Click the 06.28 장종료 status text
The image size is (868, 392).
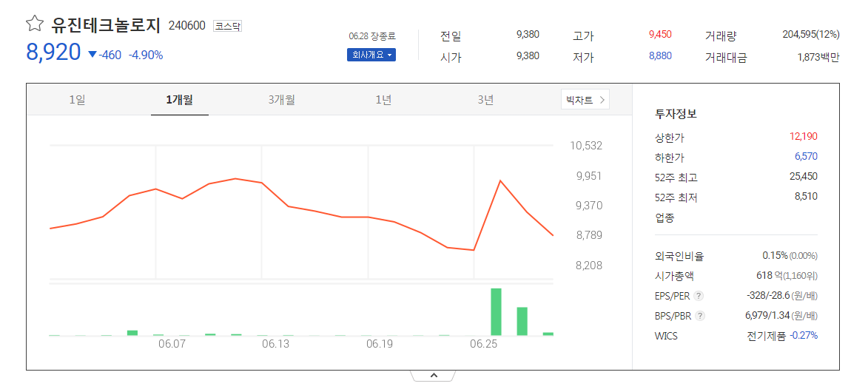[372, 36]
